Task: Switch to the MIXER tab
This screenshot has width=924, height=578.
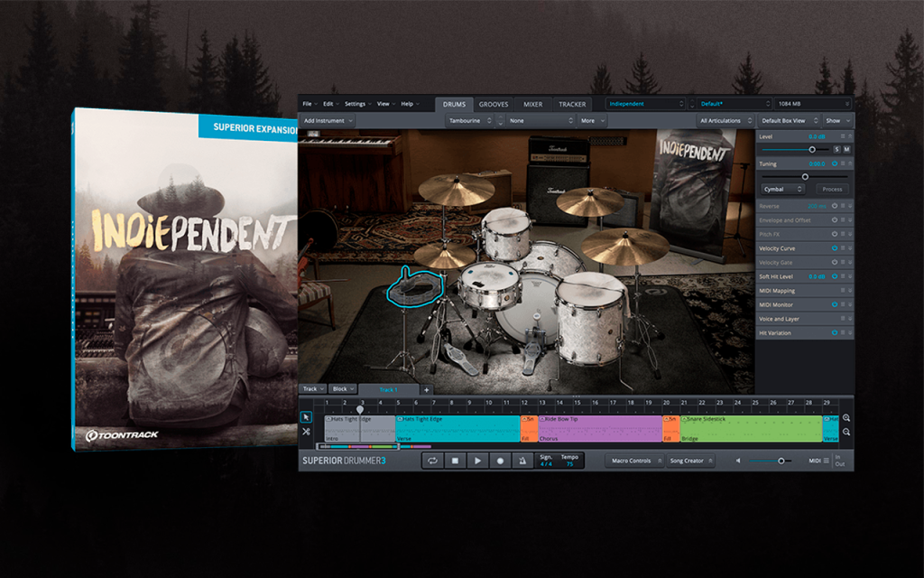Action: [532, 105]
